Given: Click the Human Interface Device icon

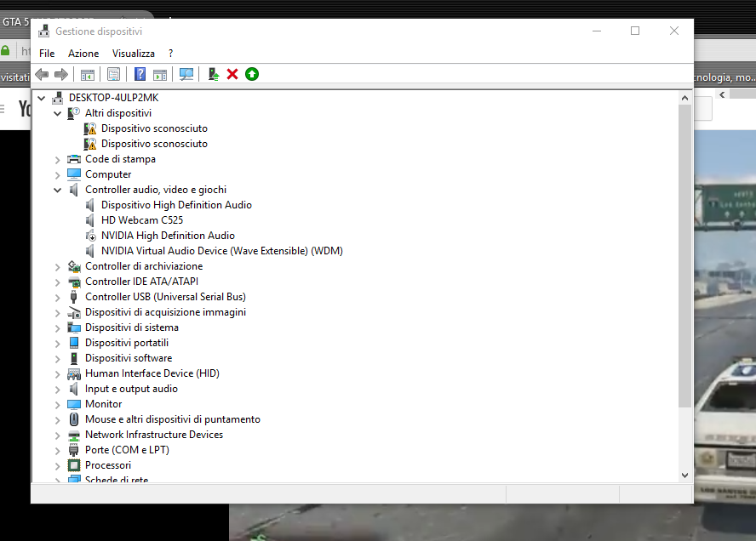Looking at the screenshot, I should pos(74,373).
